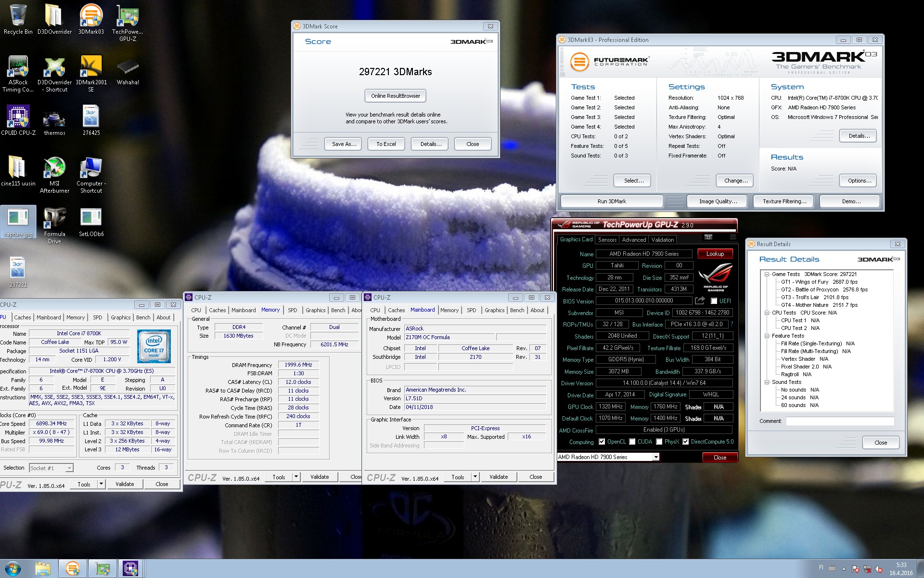Click the Comment field in Result Details

click(x=839, y=421)
